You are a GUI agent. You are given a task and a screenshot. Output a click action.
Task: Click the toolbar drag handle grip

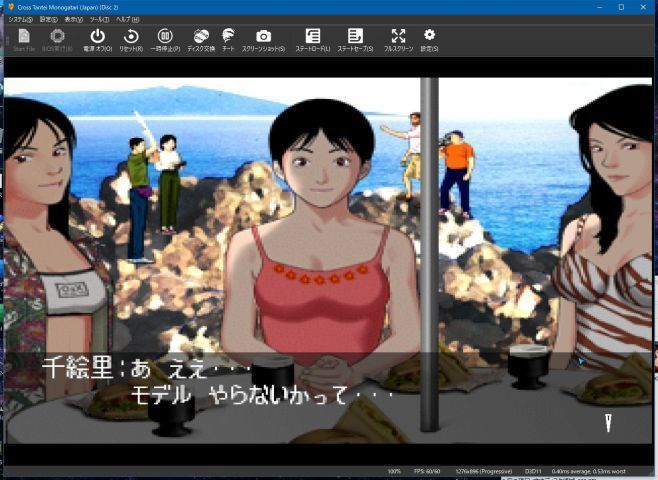pyautogui.click(x=7, y=40)
